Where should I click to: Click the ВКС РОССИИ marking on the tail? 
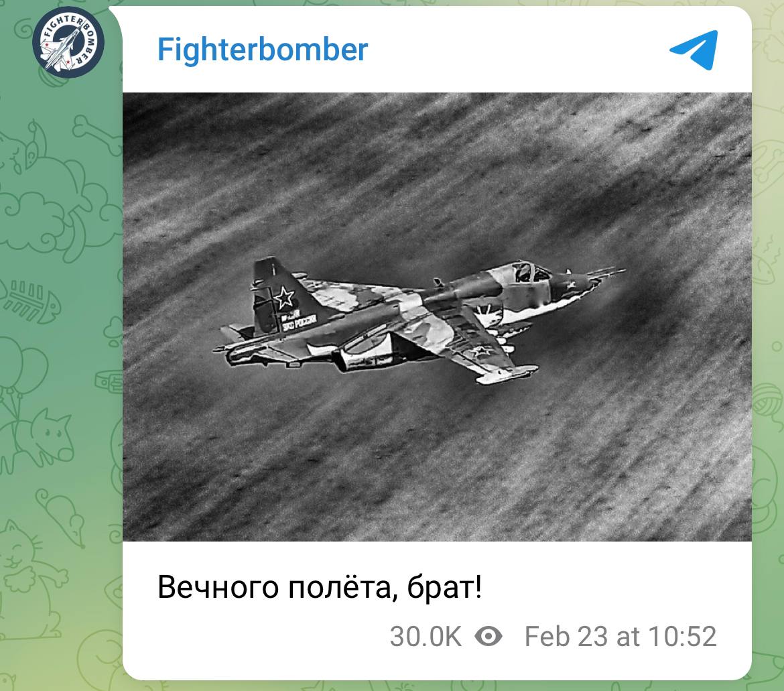click(300, 322)
